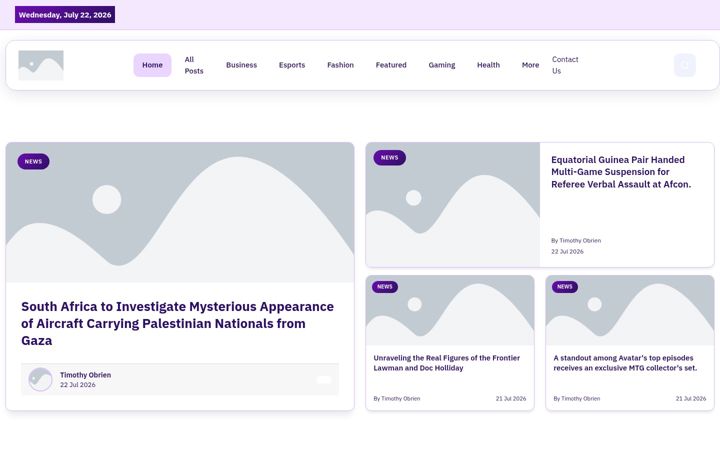
Task: Click the 21 Jul 2026 date on the Doc Holliday story
Action: [x=511, y=399]
